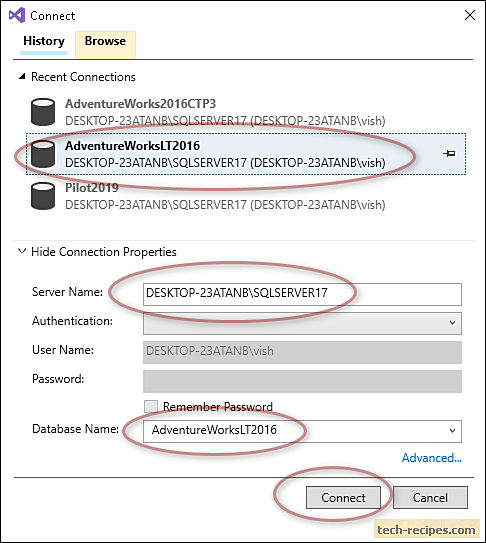Open the Advanced... link

coord(432,458)
